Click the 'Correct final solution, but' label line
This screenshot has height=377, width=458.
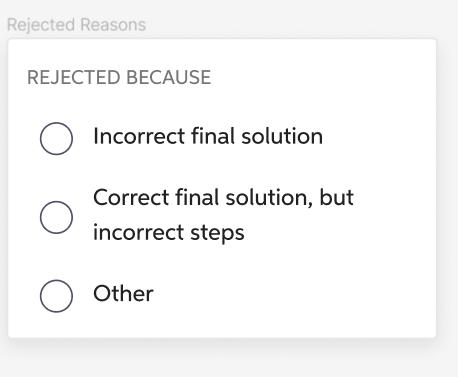[223, 197]
